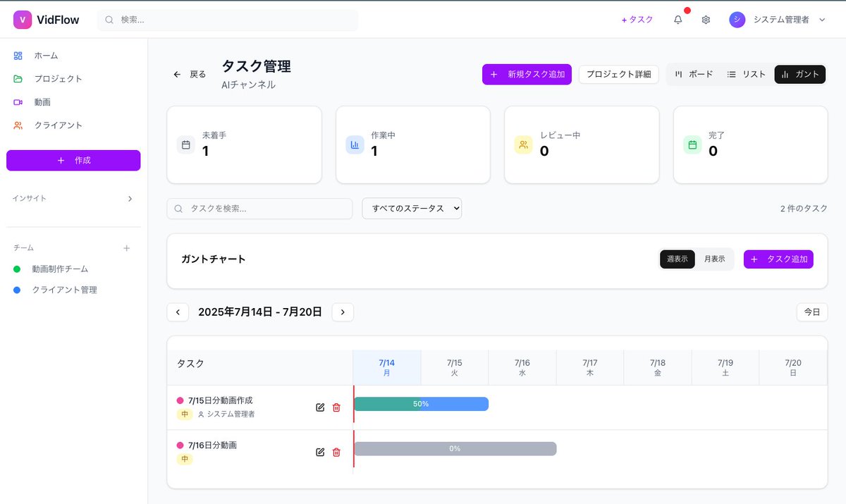846x504 pixels.
Task: Click the 新規タスク追加 button
Action: point(527,74)
